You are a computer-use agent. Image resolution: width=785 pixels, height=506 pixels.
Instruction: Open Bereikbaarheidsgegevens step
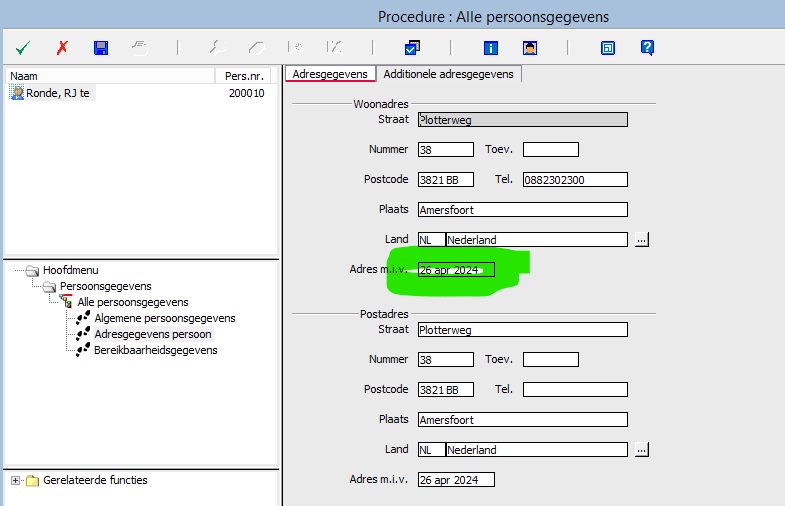[x=156, y=350]
